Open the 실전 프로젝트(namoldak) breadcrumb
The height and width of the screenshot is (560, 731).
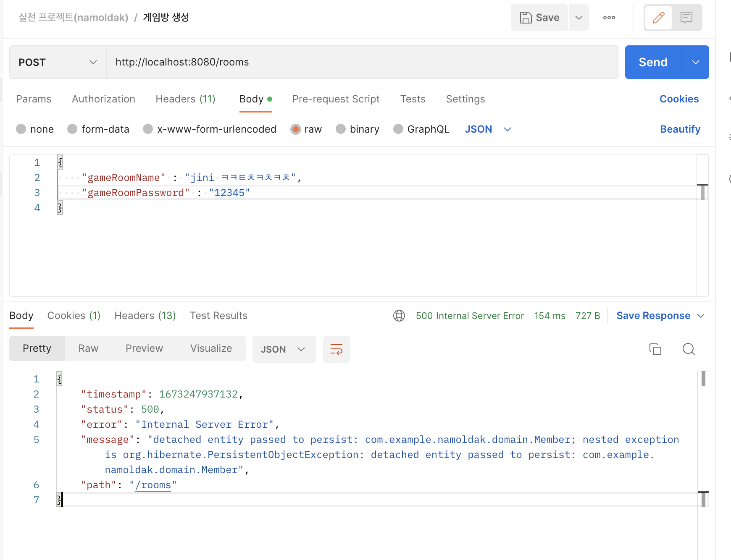(74, 17)
